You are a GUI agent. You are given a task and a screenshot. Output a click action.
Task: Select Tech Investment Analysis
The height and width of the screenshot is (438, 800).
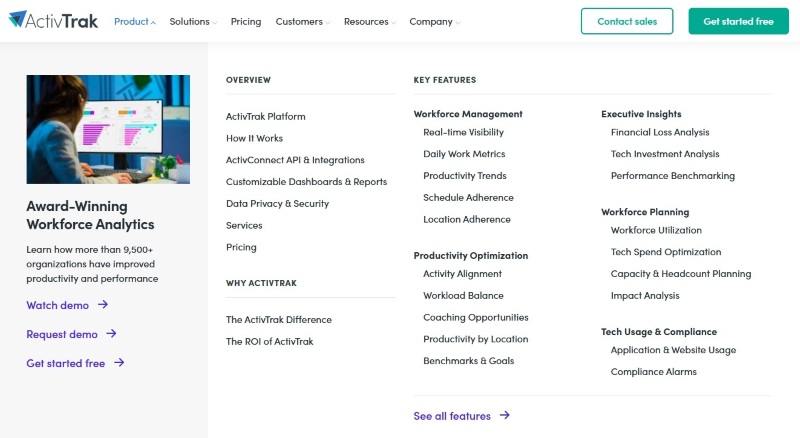tap(665, 154)
